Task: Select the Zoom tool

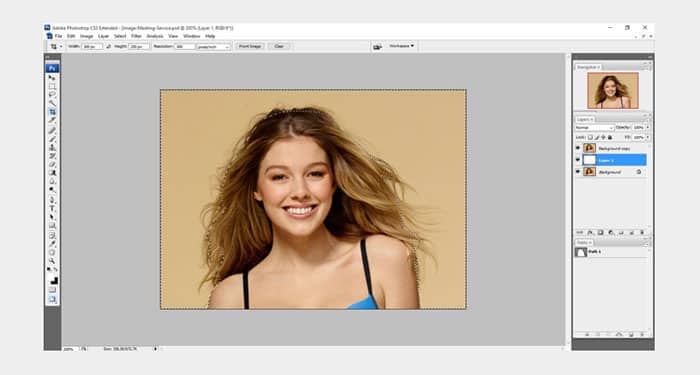Action: (x=52, y=261)
